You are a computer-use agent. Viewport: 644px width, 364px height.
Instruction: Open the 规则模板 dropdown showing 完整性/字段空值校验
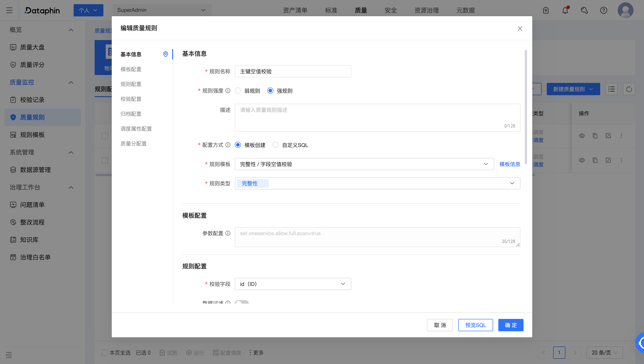tap(364, 164)
